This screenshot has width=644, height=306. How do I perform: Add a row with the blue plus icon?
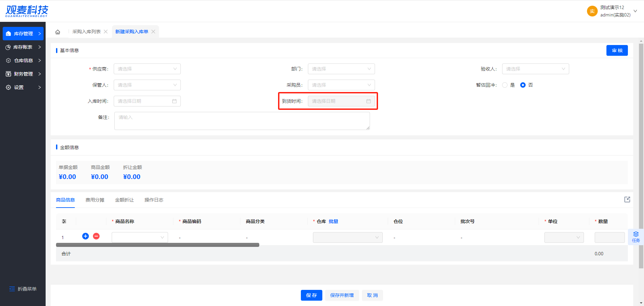tap(86, 236)
